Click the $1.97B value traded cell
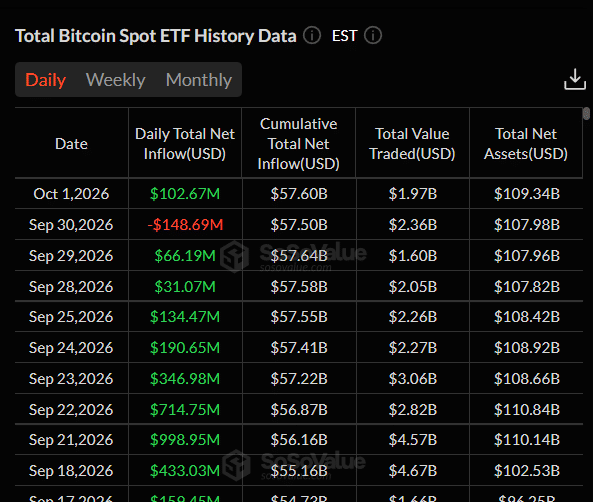The height and width of the screenshot is (502, 593). click(413, 194)
